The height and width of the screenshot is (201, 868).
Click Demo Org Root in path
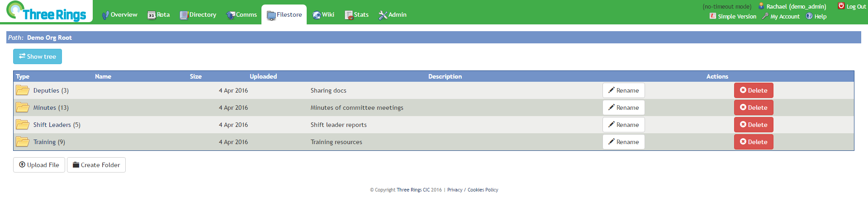(49, 37)
